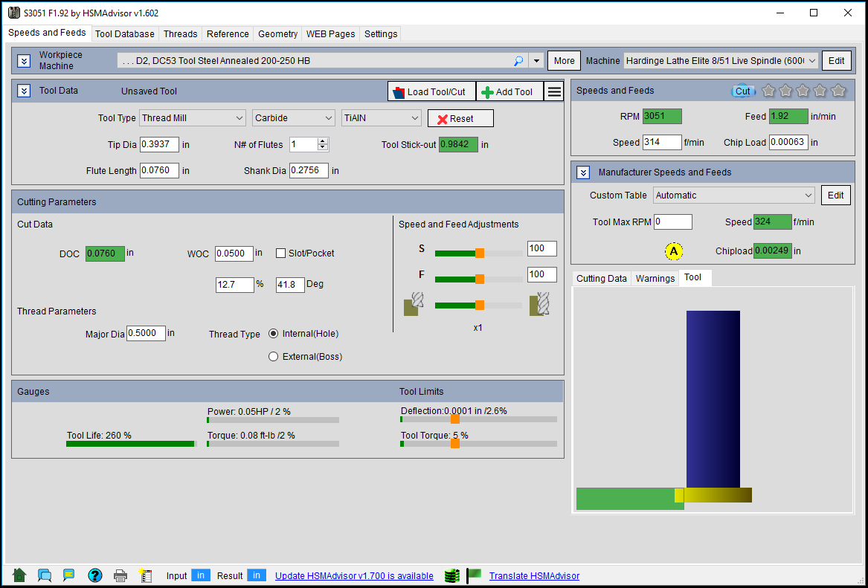Click Update HSMAdvisor v1.700 link
The width and height of the screenshot is (868, 588).
pos(354,576)
